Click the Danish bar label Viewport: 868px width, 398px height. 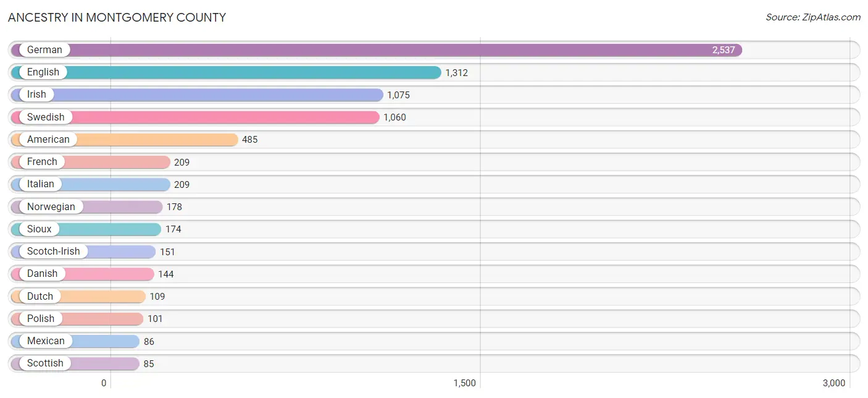42,274
